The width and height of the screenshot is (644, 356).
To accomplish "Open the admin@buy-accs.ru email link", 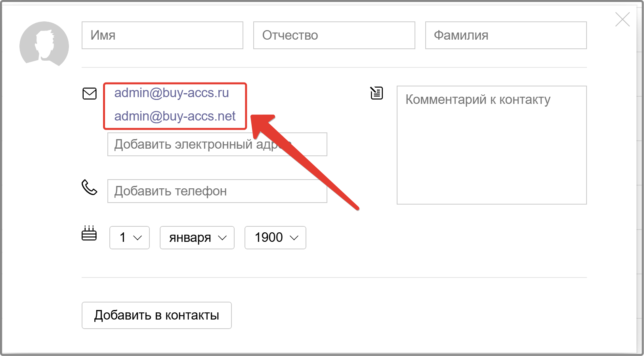I will [x=172, y=93].
